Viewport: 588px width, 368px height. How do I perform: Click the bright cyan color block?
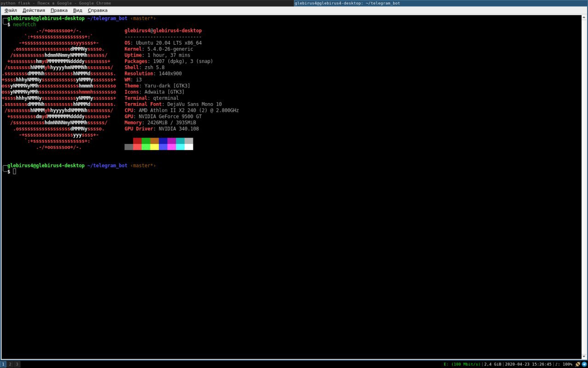click(x=180, y=147)
